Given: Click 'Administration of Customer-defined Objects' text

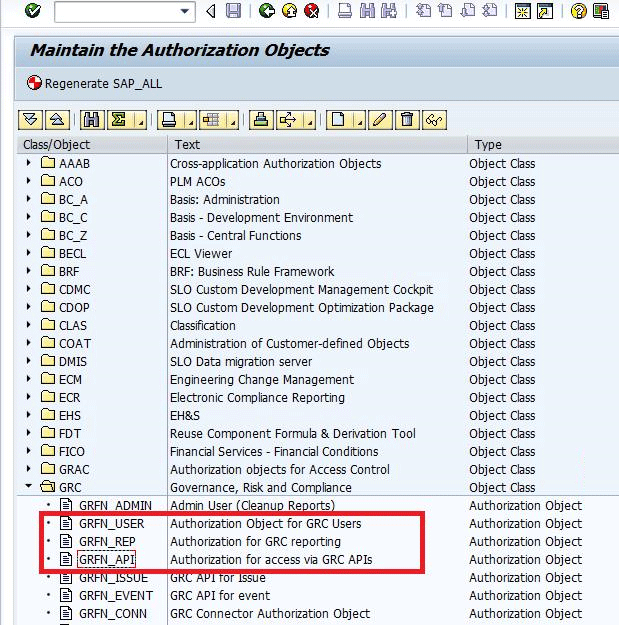Looking at the screenshot, I should coord(290,344).
